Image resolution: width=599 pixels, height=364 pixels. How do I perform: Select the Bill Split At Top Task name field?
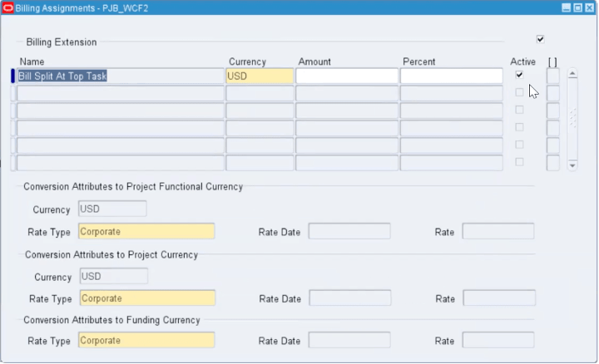pos(121,76)
